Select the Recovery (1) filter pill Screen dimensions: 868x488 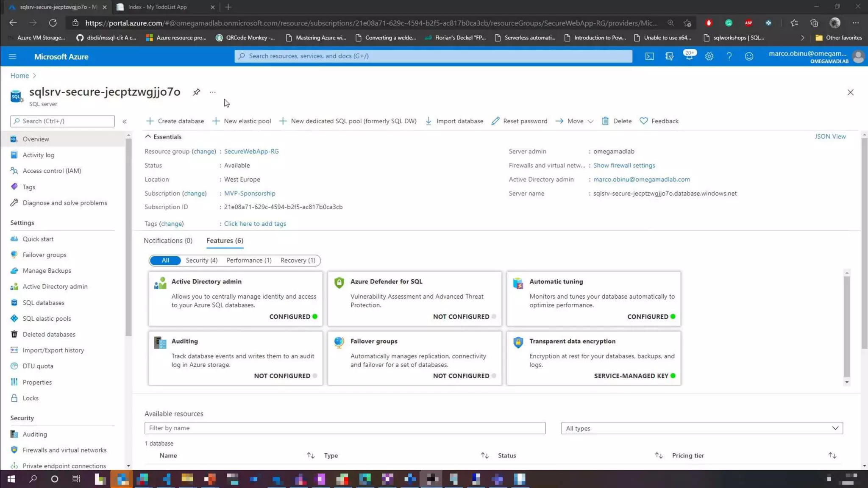(298, 261)
